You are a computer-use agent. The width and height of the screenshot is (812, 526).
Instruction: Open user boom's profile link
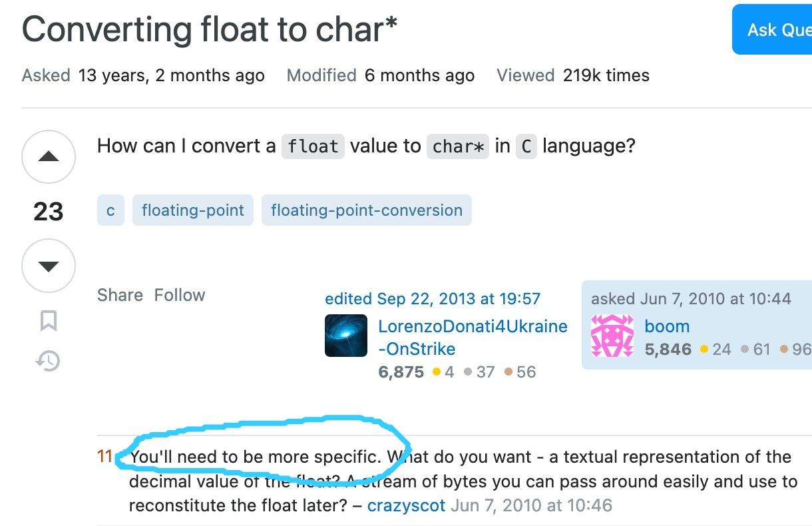667,326
